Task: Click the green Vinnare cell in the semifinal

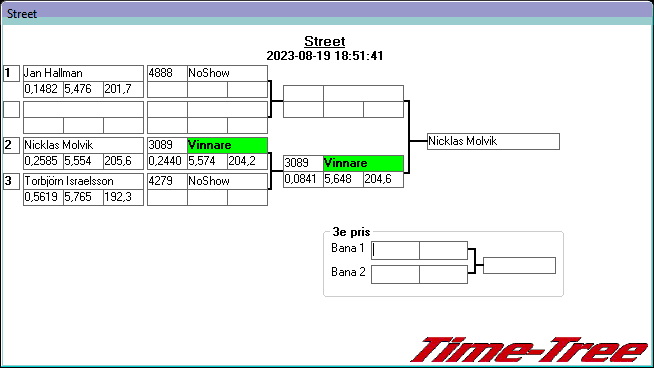Action: pyautogui.click(x=363, y=163)
